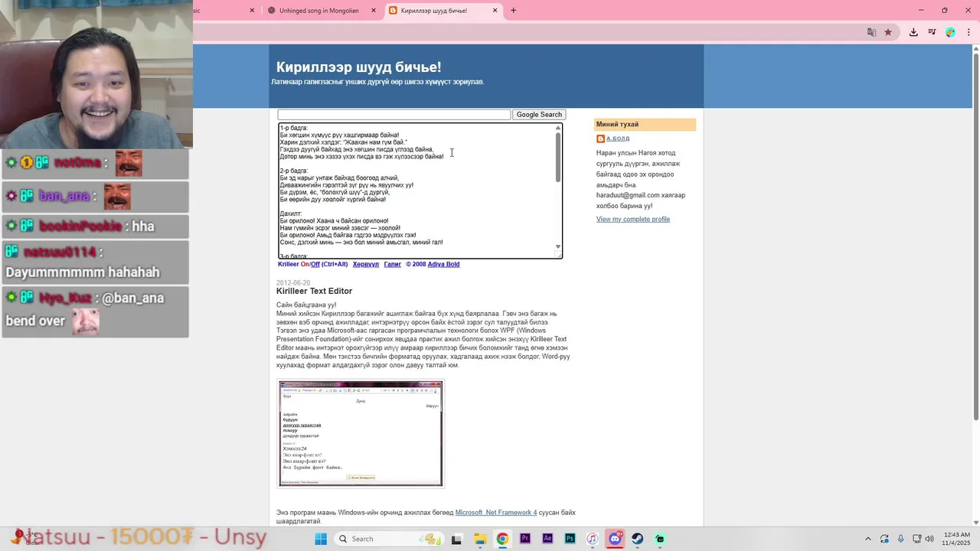Click the text area scrollbar thumb
Viewport: 980px width, 551px height.
(558, 158)
